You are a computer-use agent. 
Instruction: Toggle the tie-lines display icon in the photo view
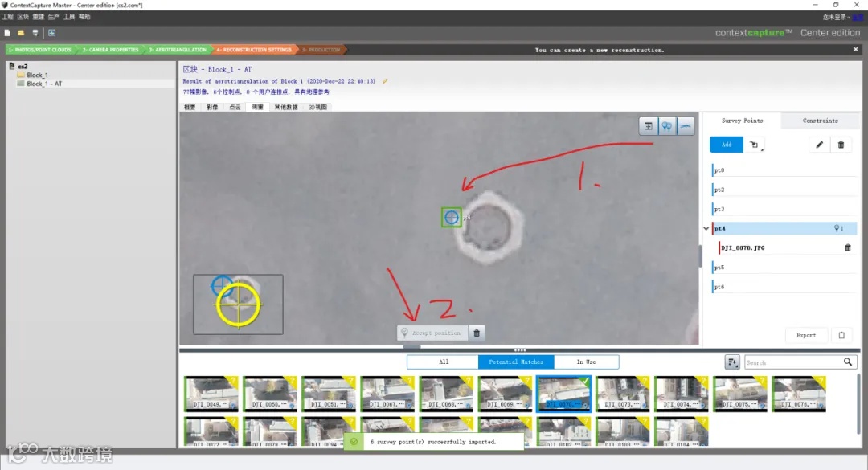coord(686,126)
